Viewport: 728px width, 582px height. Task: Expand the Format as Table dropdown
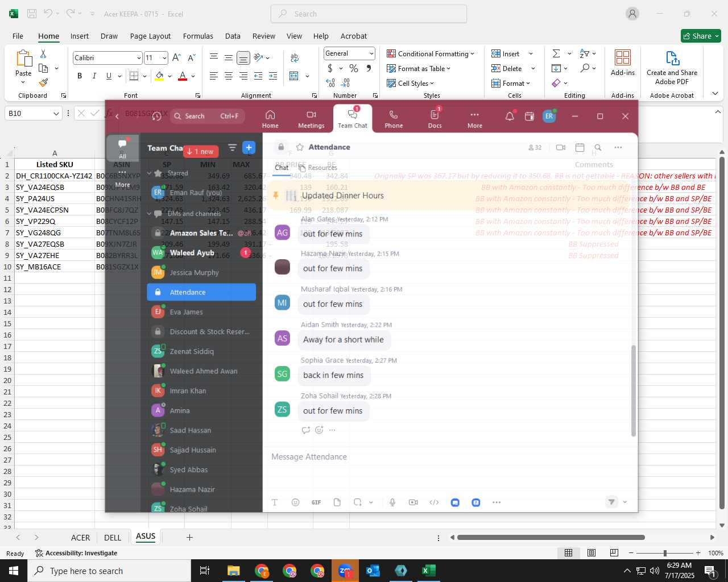point(448,69)
